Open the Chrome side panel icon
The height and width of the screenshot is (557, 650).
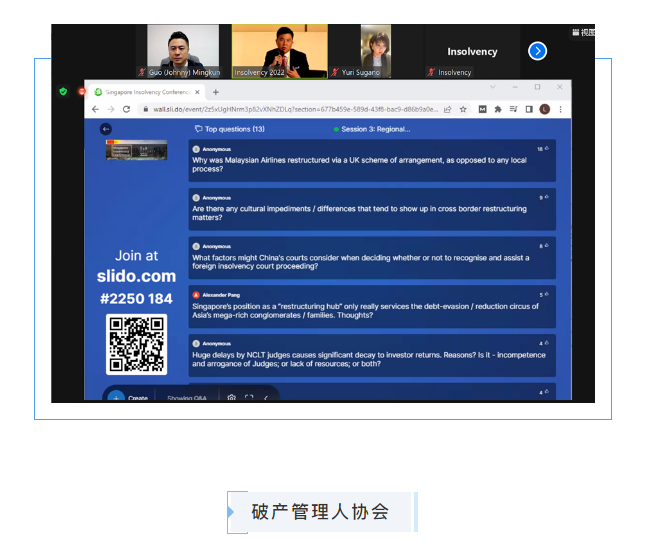point(528,109)
